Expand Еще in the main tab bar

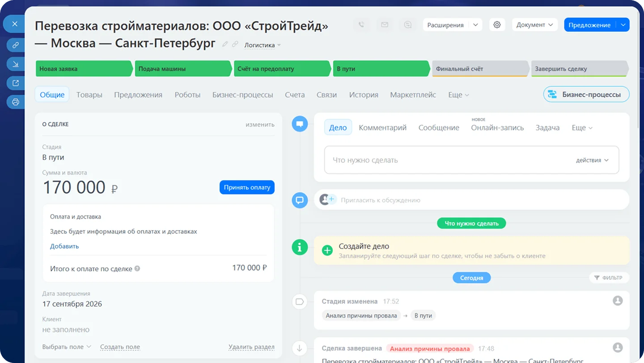[459, 95]
